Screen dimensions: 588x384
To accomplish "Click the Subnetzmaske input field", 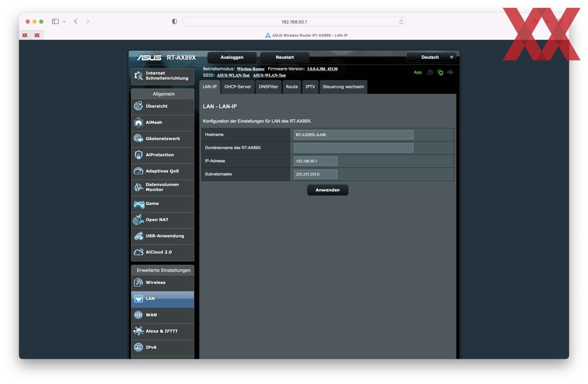I will click(316, 174).
